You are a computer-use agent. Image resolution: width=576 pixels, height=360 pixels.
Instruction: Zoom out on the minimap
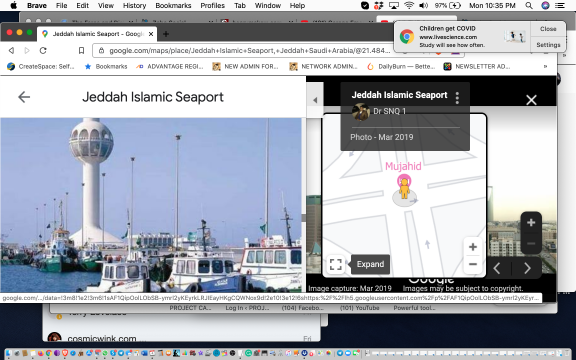point(473,264)
